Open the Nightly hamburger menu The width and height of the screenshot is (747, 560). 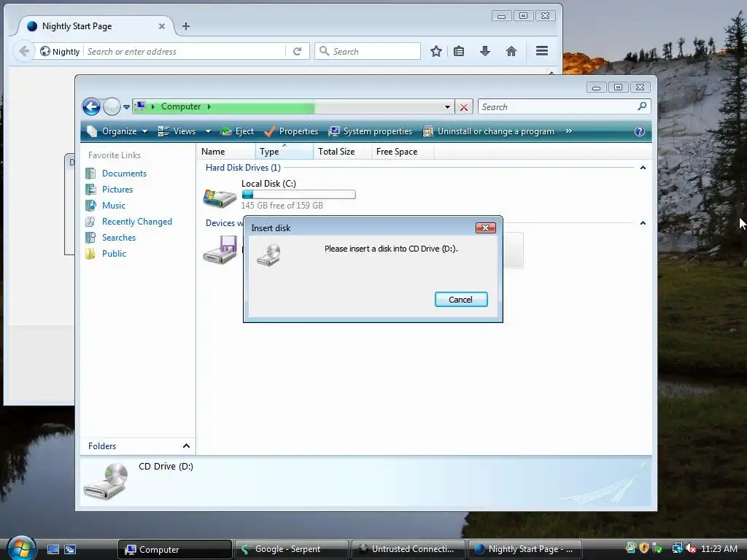tap(542, 51)
